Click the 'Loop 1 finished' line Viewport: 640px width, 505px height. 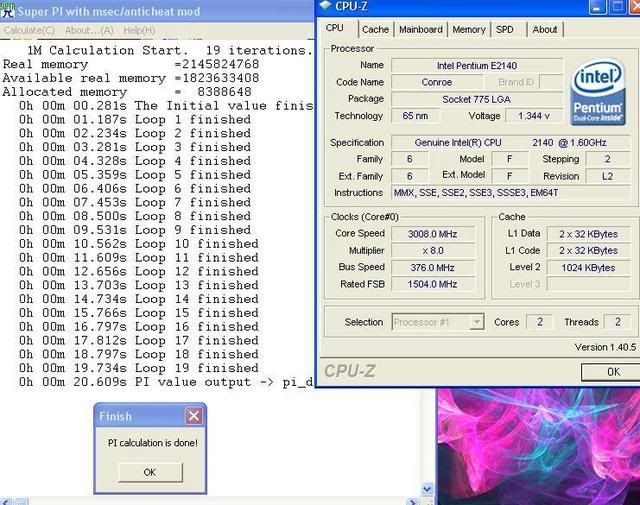(135, 120)
